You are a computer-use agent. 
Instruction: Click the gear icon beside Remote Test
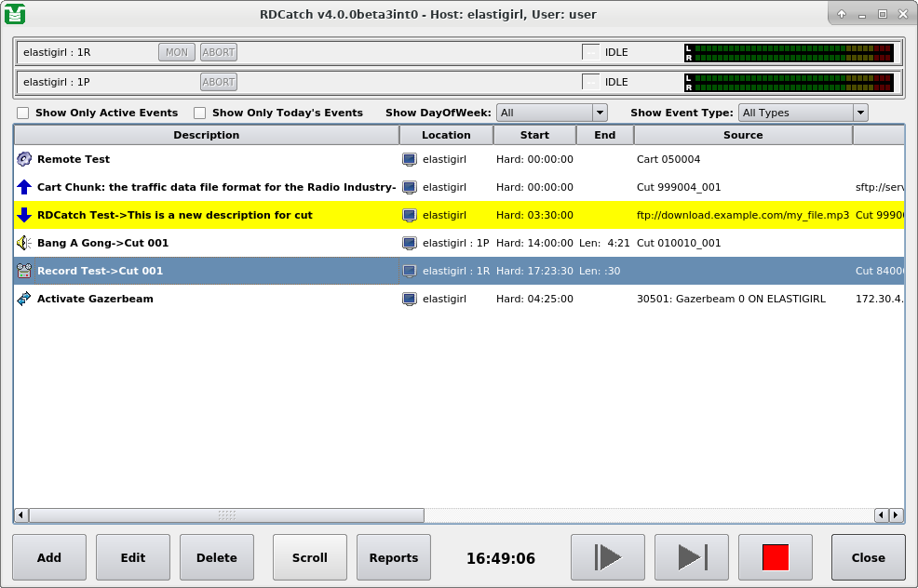pyautogui.click(x=24, y=159)
